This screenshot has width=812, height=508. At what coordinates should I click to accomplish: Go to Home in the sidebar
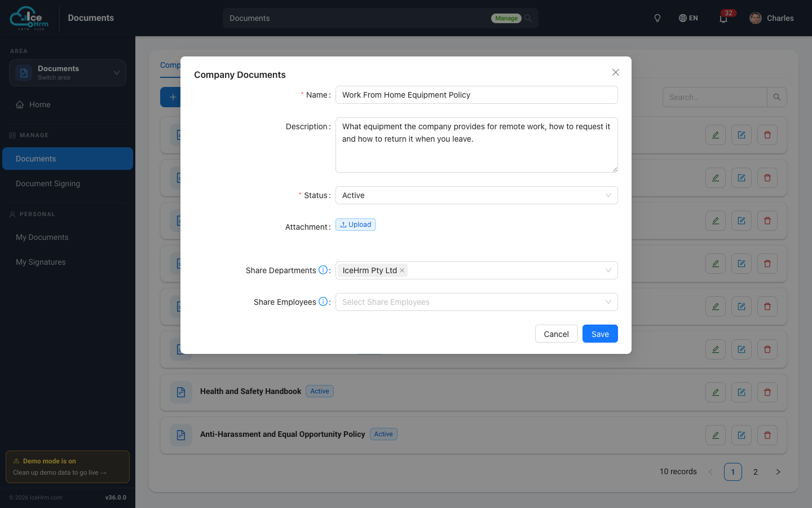click(68, 104)
